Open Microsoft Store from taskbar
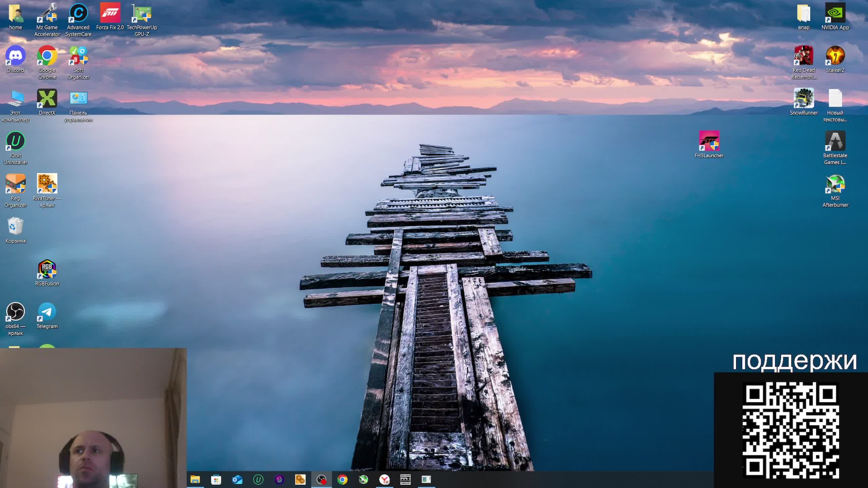Screen dimensions: 868x488 (216, 479)
